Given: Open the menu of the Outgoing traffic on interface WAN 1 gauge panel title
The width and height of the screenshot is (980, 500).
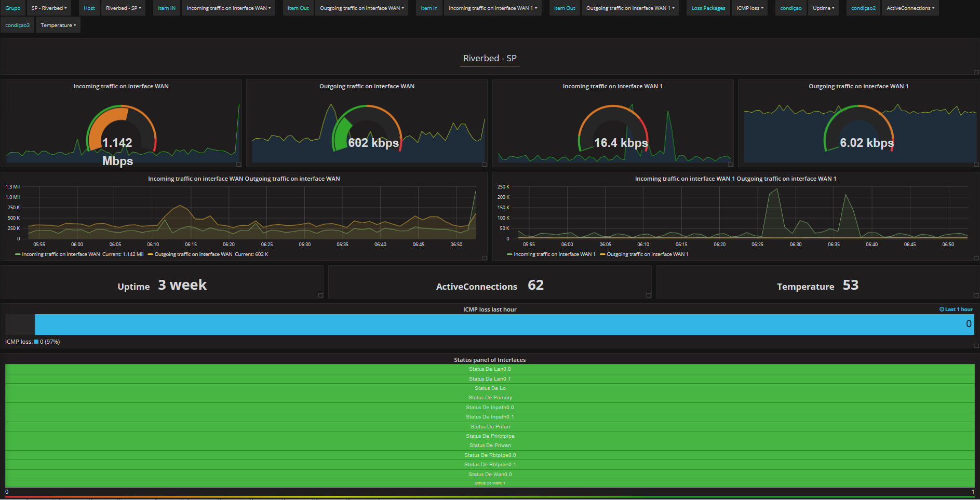Looking at the screenshot, I should [x=858, y=86].
